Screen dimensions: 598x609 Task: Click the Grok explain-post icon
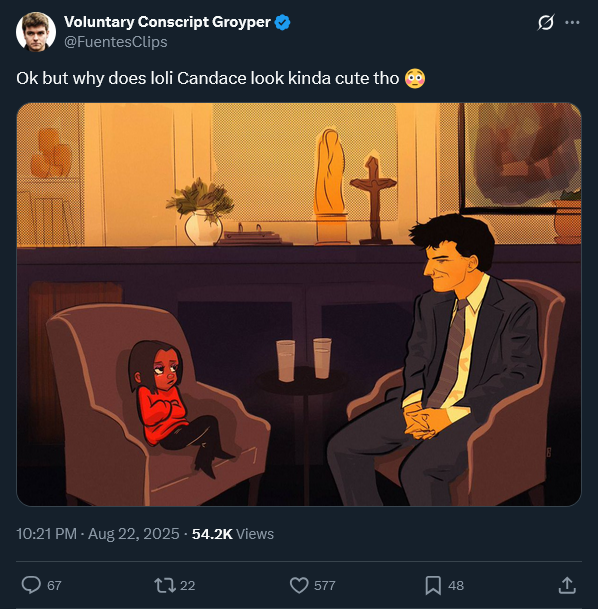[x=546, y=23]
